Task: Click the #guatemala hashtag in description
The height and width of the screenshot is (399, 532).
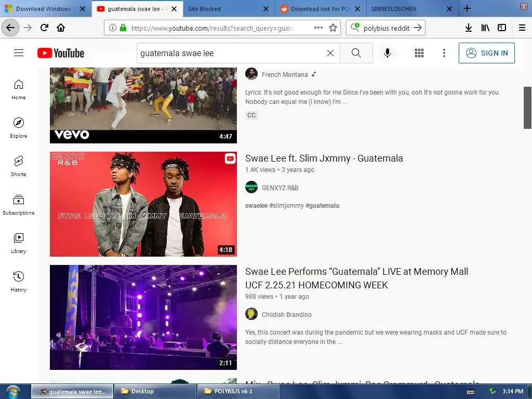Action: [322, 206]
